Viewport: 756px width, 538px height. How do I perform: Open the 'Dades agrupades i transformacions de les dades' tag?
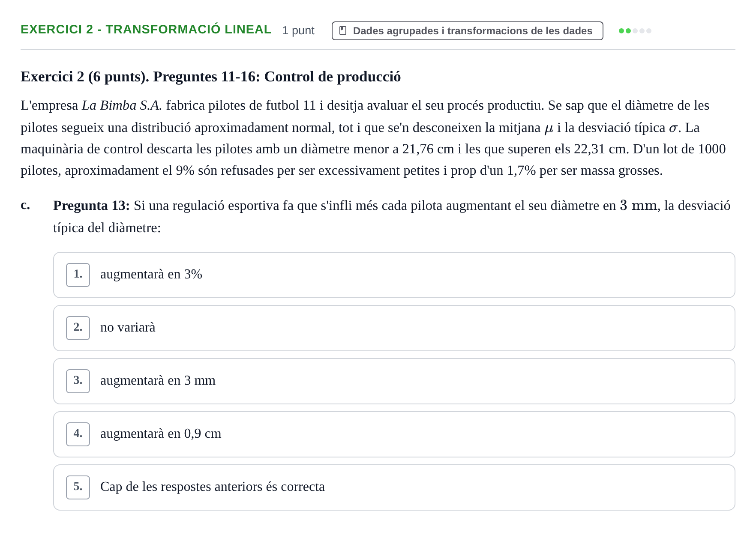pyautogui.click(x=467, y=31)
